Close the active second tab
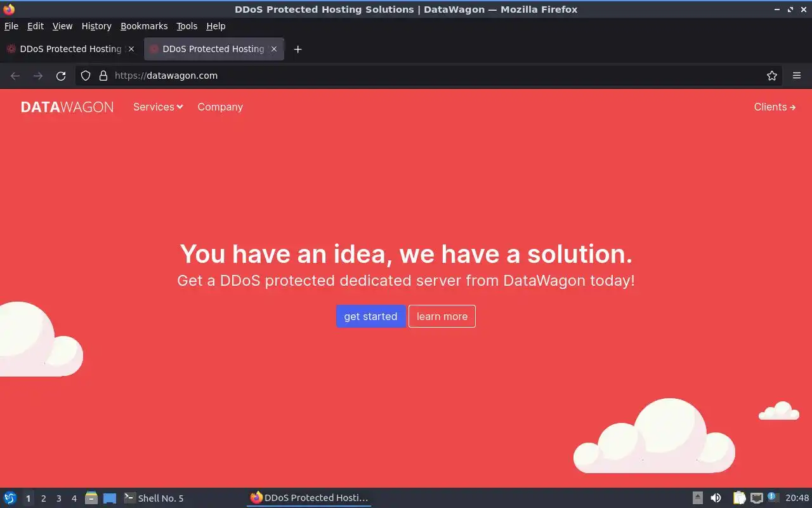The height and width of the screenshot is (508, 812). tap(274, 49)
